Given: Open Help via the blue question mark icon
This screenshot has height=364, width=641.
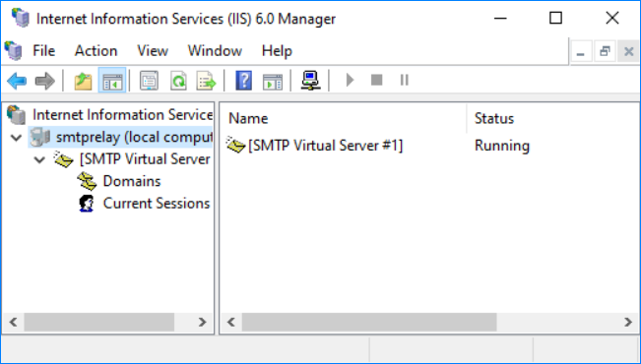Looking at the screenshot, I should point(243,81).
